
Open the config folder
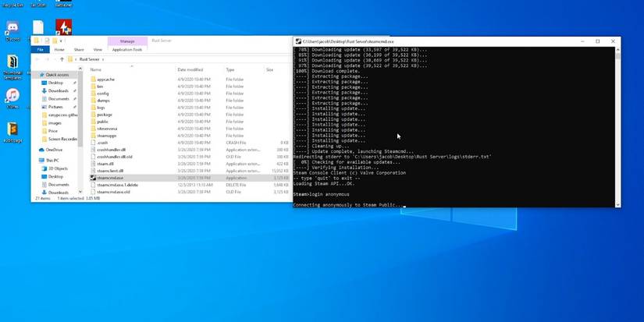click(103, 94)
